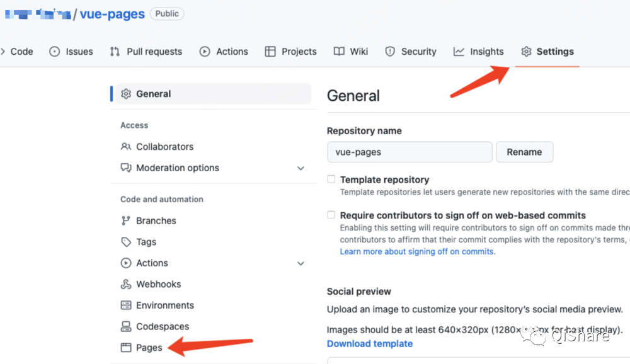Click the Codespaces icon
This screenshot has width=630, height=364.
[126, 326]
